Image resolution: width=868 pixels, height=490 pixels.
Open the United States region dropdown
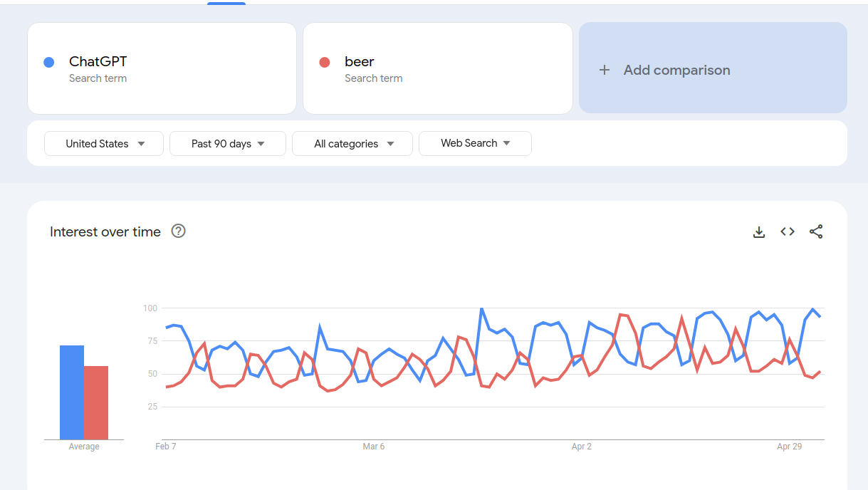pos(104,143)
